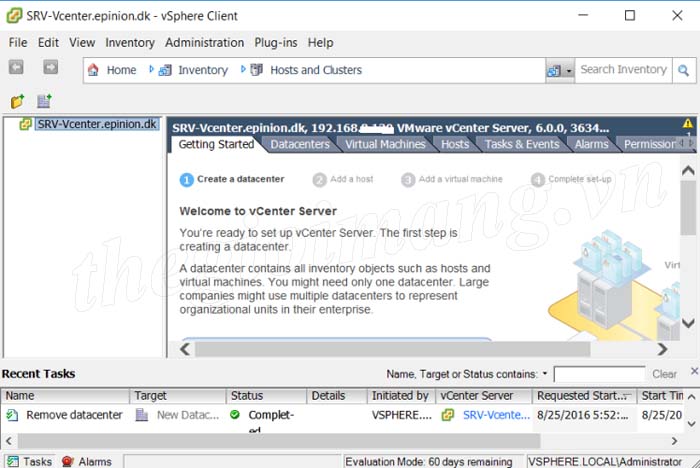Click the Home icon in navigation bar

pos(93,70)
